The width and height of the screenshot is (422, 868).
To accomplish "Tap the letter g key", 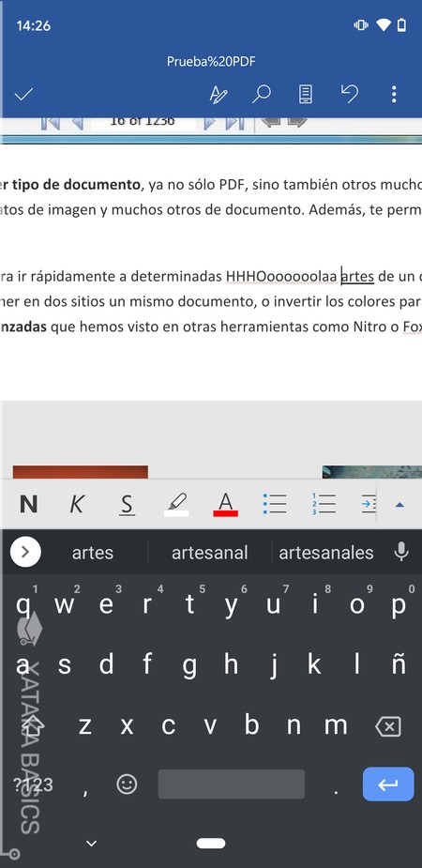I will [x=189, y=666].
